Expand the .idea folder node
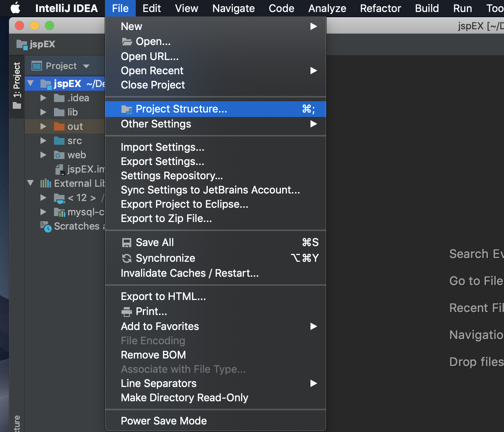Screen dimensions: 504x432 click(x=43, y=98)
